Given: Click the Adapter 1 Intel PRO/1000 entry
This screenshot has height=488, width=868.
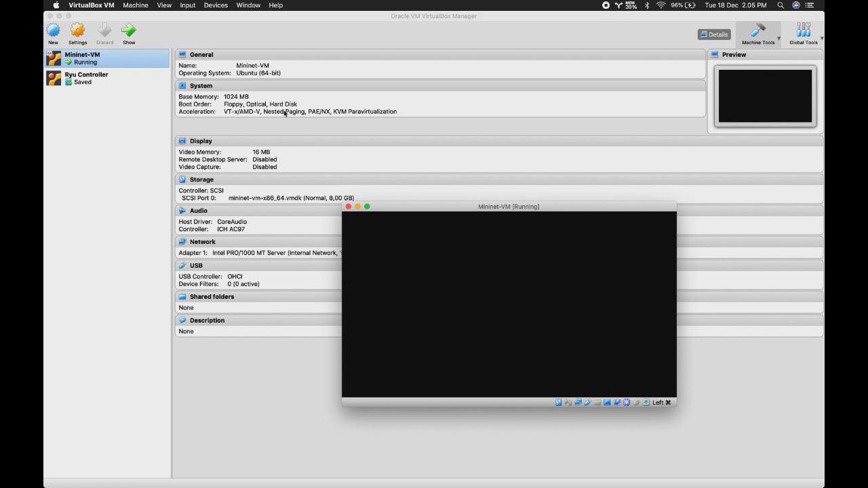Looking at the screenshot, I should (x=260, y=253).
